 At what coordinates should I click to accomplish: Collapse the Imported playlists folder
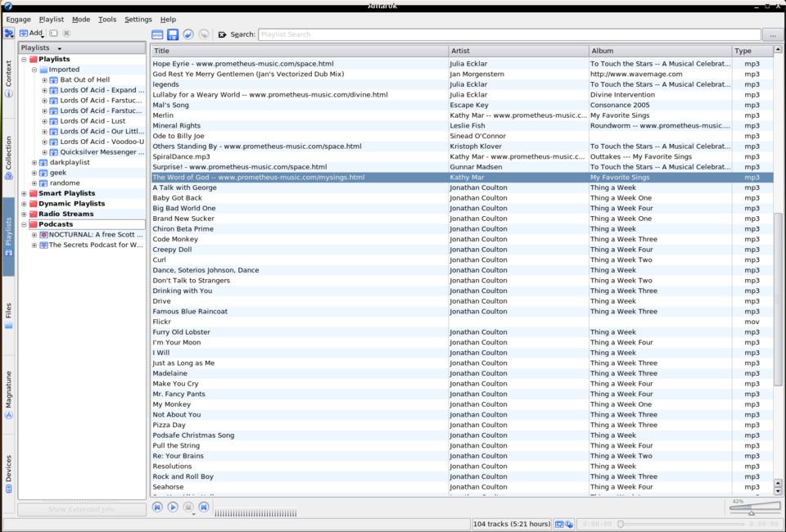pyautogui.click(x=34, y=70)
